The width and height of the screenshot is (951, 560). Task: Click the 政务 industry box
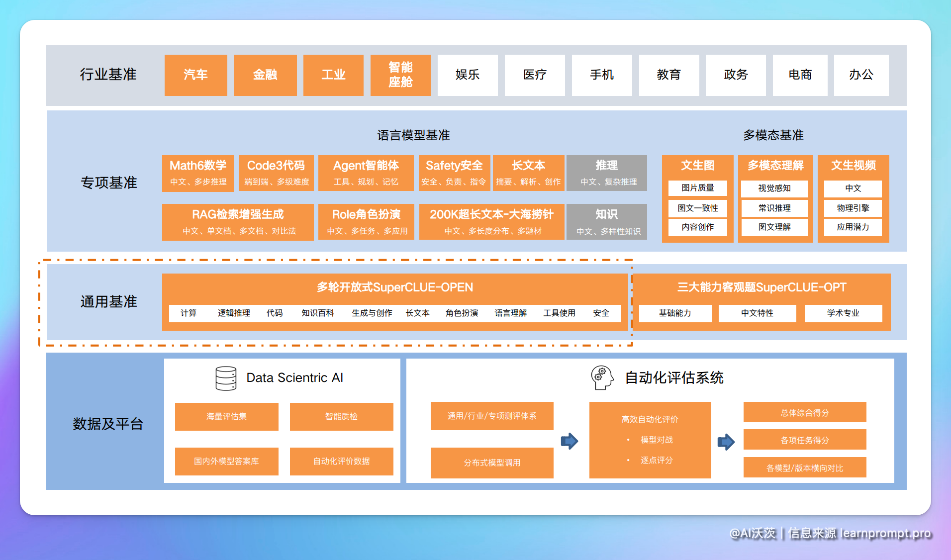(x=736, y=75)
